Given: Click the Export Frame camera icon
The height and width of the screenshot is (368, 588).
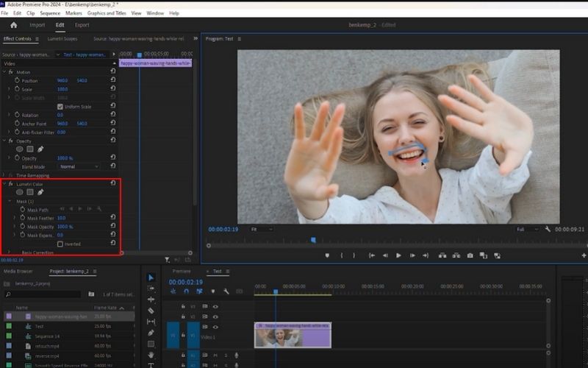Looking at the screenshot, I should tap(470, 255).
